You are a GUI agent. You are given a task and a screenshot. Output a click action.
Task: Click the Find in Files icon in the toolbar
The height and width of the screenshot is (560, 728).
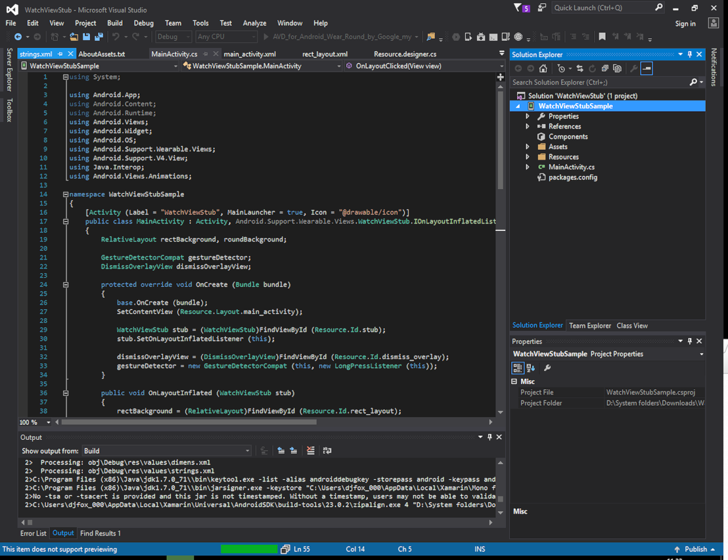coord(431,37)
